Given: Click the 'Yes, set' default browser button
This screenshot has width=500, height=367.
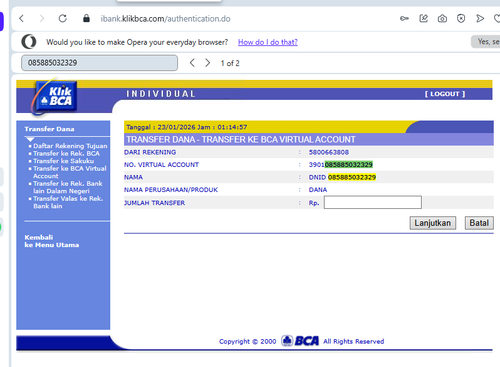Looking at the screenshot, I should click(485, 42).
